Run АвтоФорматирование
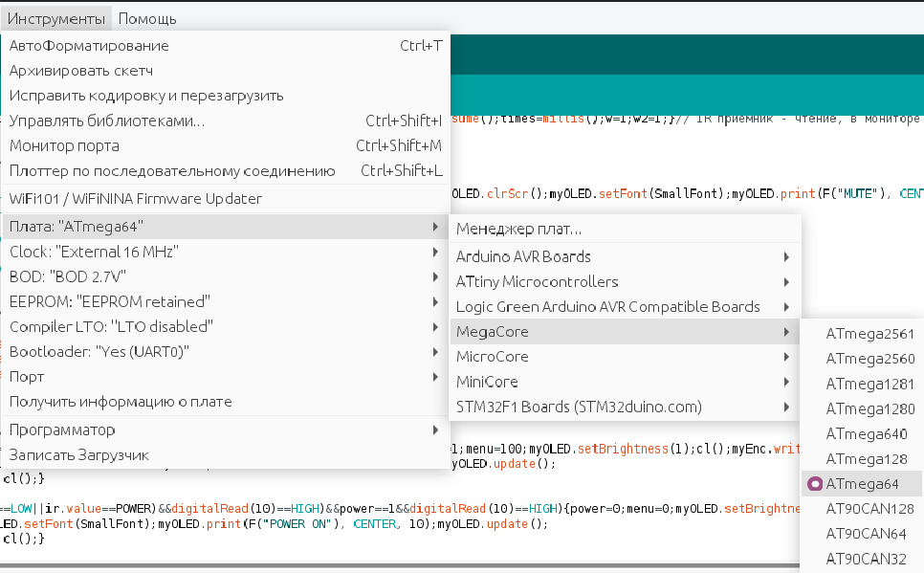 pyautogui.click(x=89, y=46)
